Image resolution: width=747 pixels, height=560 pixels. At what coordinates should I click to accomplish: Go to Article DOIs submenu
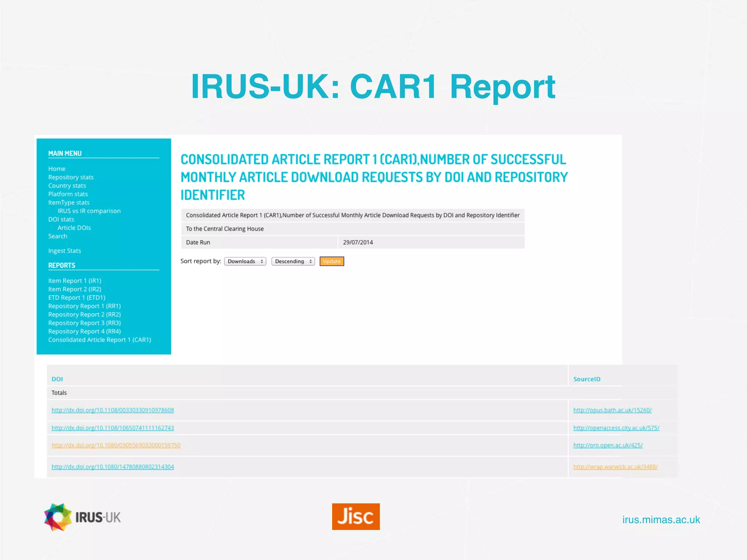pos(74,227)
